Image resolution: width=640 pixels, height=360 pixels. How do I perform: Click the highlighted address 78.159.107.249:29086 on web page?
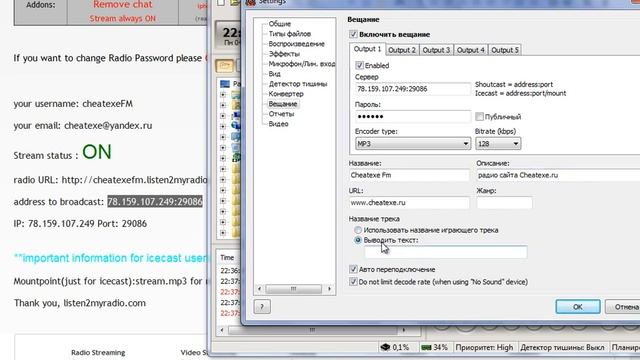tap(155, 202)
